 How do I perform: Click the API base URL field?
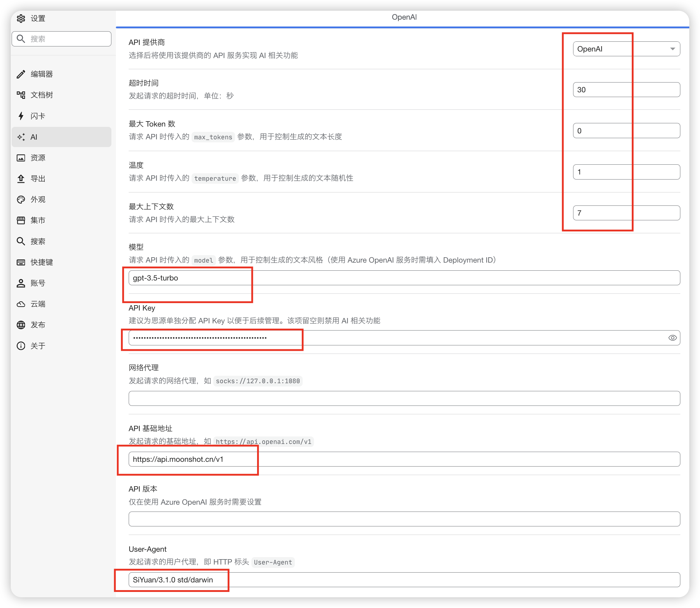coord(404,459)
